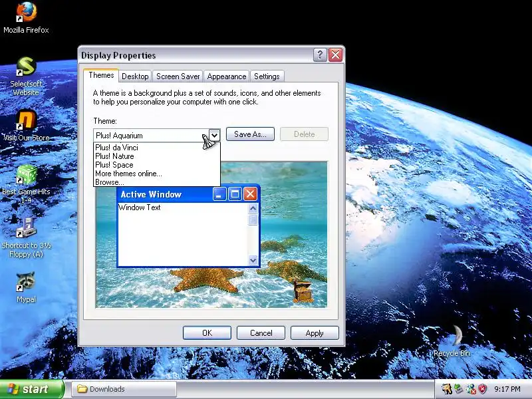Collapse the Theme dropdown via its arrow button
This screenshot has height=399, width=532.
coord(214,136)
